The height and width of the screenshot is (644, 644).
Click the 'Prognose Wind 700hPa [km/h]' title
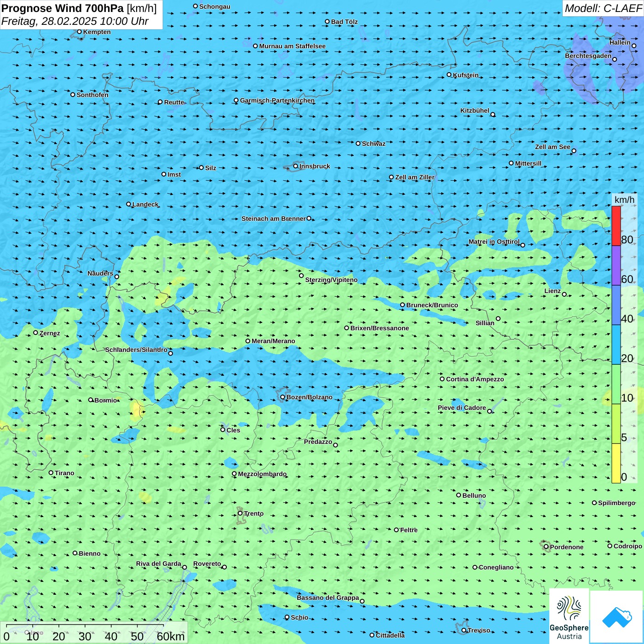click(x=79, y=8)
